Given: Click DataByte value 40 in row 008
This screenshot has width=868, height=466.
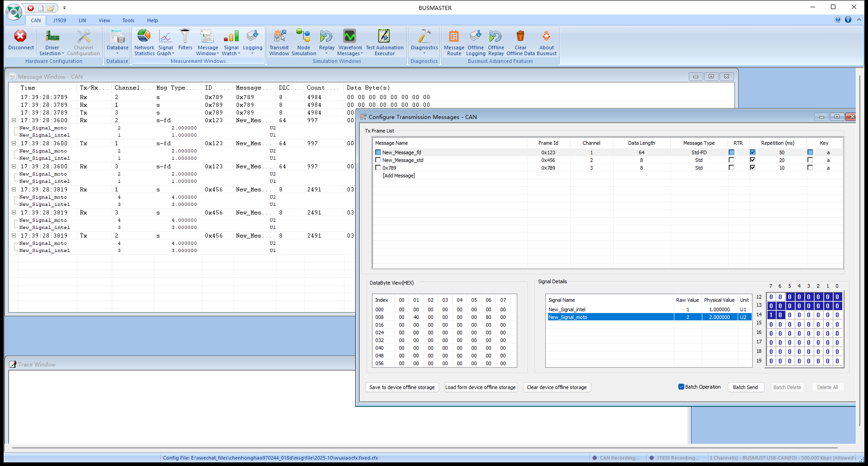Looking at the screenshot, I should click(x=416, y=317).
